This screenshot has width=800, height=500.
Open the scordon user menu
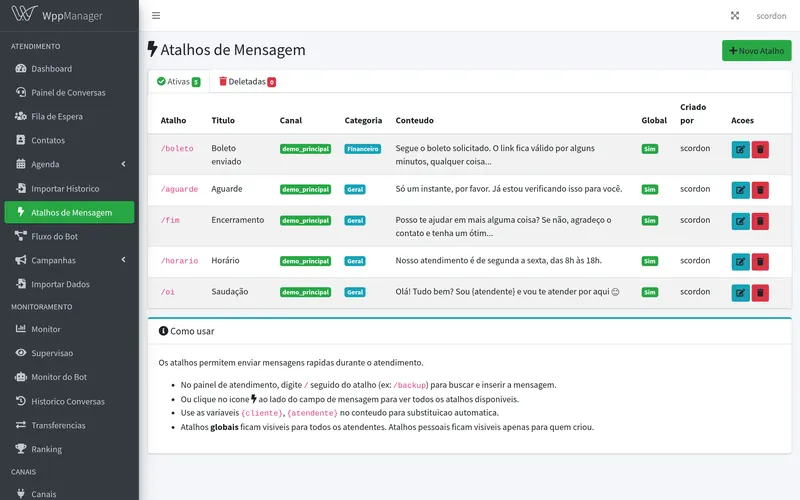click(x=771, y=16)
